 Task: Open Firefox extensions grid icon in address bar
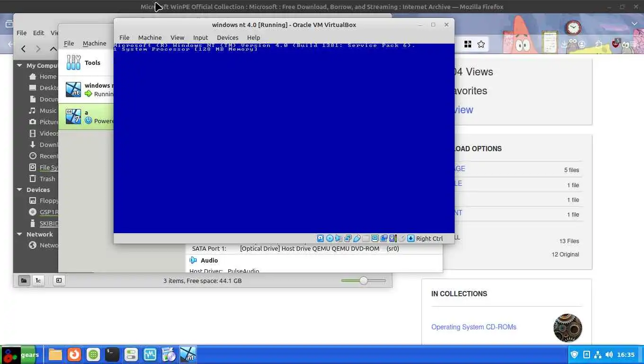pos(468,44)
